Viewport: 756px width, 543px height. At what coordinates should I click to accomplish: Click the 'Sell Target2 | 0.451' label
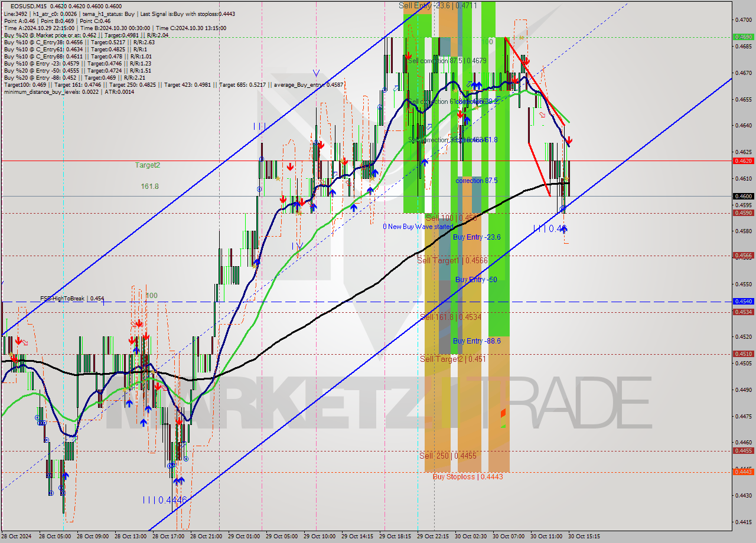(453, 359)
